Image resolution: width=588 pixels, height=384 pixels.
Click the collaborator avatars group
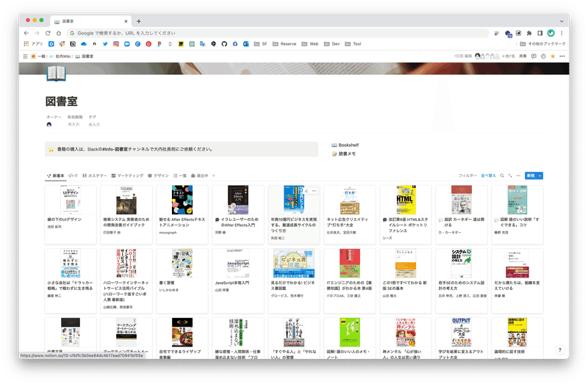point(487,57)
